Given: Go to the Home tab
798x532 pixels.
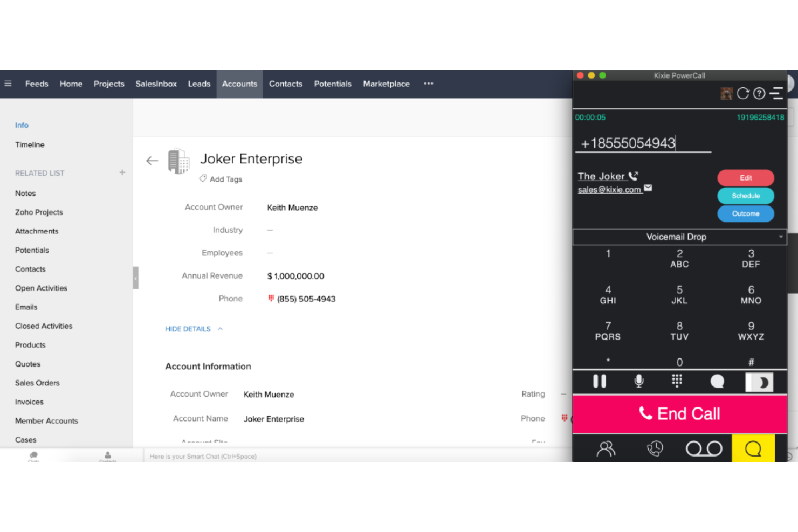Looking at the screenshot, I should pos(71,84).
